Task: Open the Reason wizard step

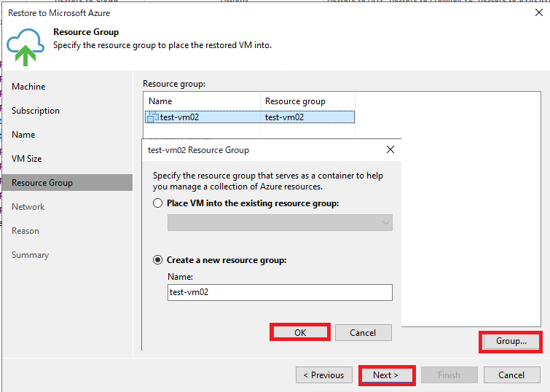Action: (25, 231)
